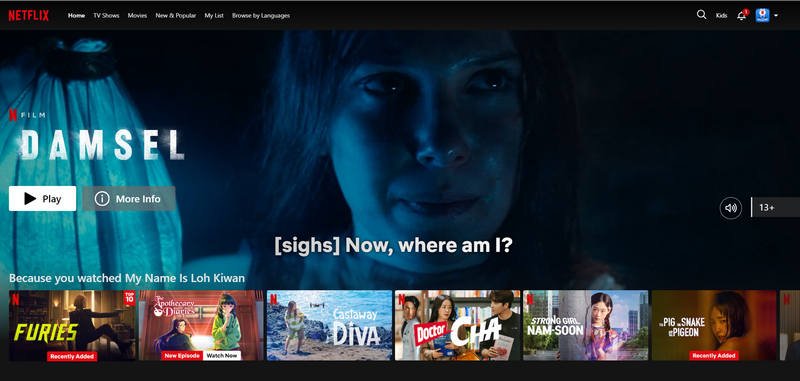Click the N FILM label above Damsel
The height and width of the screenshot is (381, 800).
[x=27, y=115]
